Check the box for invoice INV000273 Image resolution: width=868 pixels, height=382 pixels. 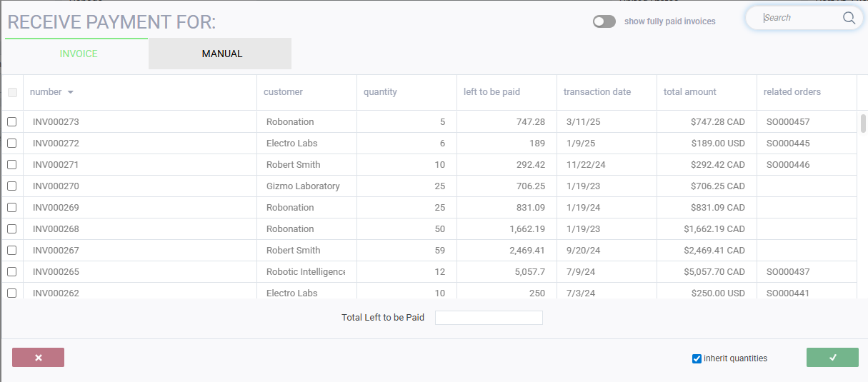tap(12, 122)
